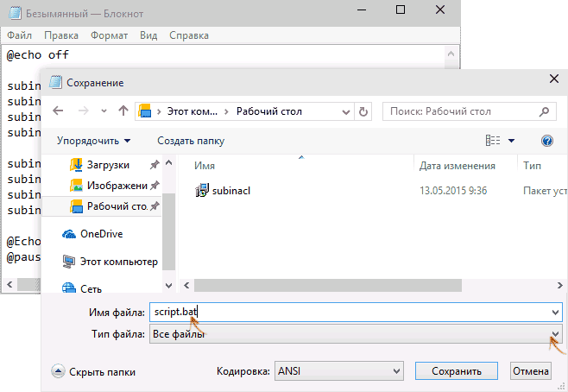Click the pin icon next to Рабочий стол

(155, 206)
